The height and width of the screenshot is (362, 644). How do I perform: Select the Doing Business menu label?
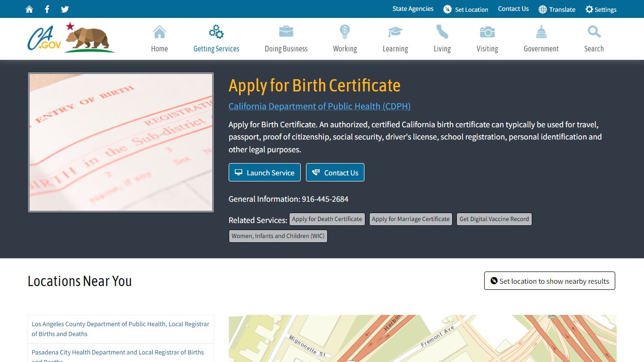[286, 49]
